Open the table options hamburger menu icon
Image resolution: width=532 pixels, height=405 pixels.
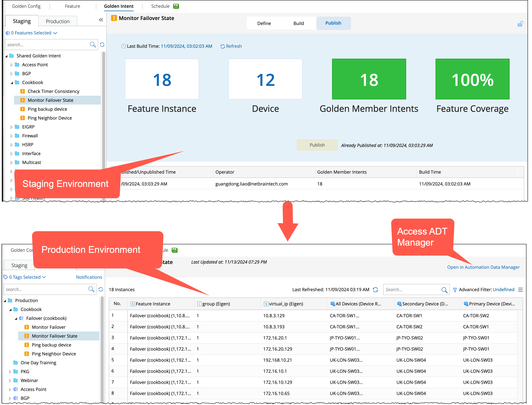point(520,289)
